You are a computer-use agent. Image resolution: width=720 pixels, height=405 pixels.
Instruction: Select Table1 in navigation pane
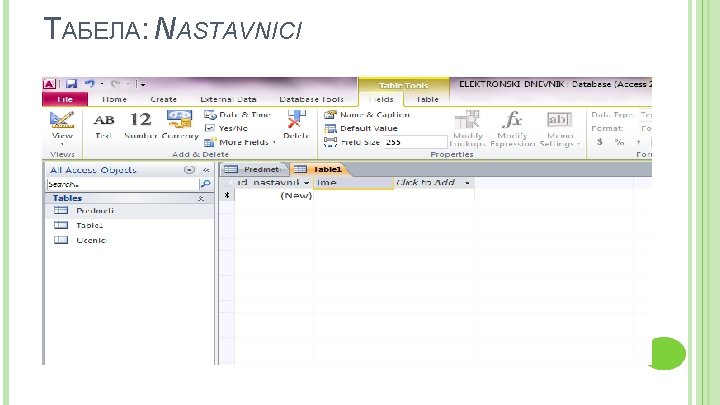[129, 225]
